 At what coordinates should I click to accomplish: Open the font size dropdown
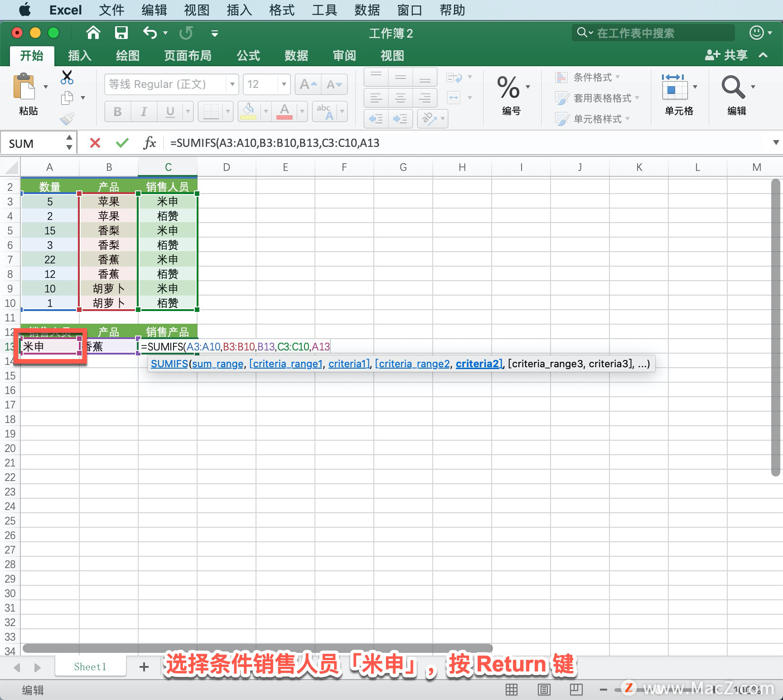pyautogui.click(x=284, y=84)
